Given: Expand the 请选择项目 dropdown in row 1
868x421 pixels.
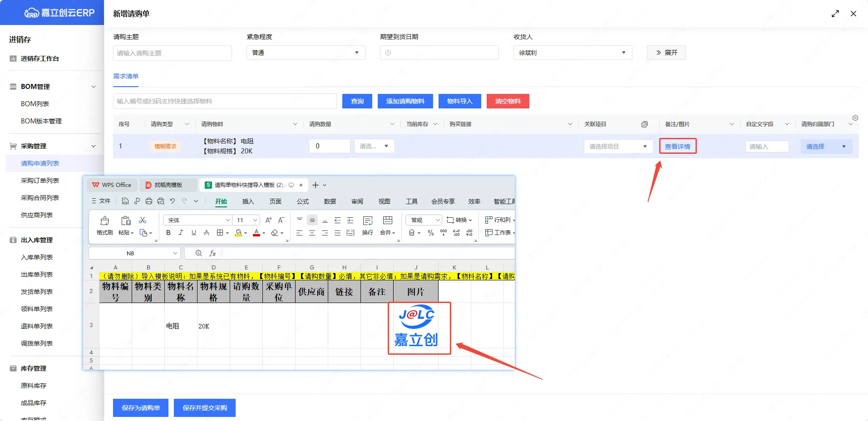Looking at the screenshot, I should (x=617, y=147).
